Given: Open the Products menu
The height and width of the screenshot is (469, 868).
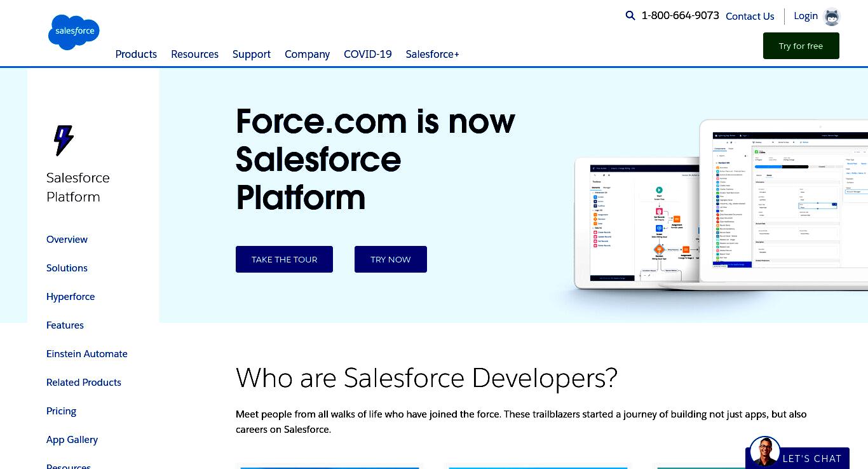Looking at the screenshot, I should point(136,54).
